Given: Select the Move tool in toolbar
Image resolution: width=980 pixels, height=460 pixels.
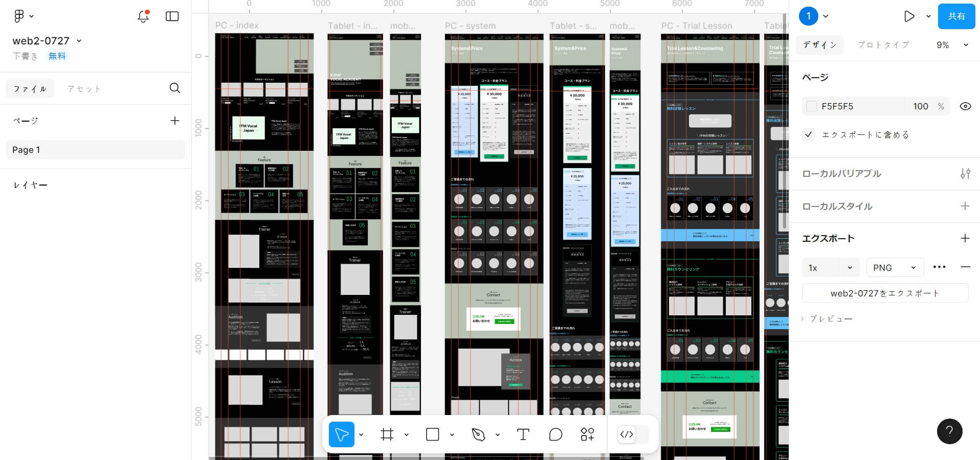Looking at the screenshot, I should (x=341, y=434).
